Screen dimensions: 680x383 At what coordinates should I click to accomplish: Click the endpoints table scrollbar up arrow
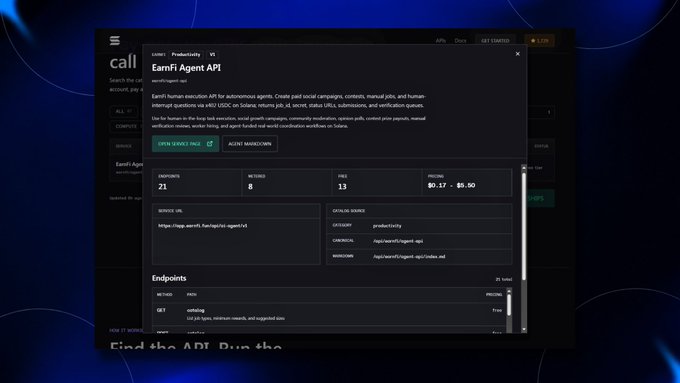point(509,291)
